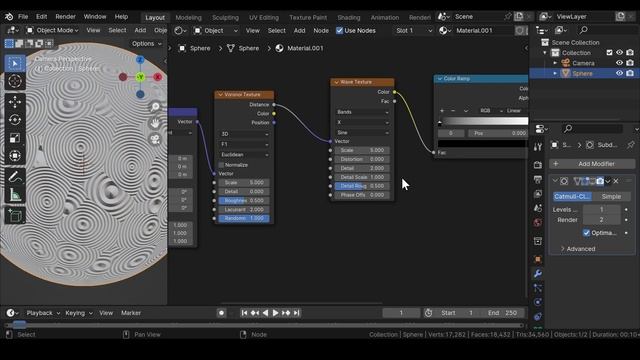Jump to the timeline end frame button
Viewport: 640px width, 360px height.
[297, 313]
